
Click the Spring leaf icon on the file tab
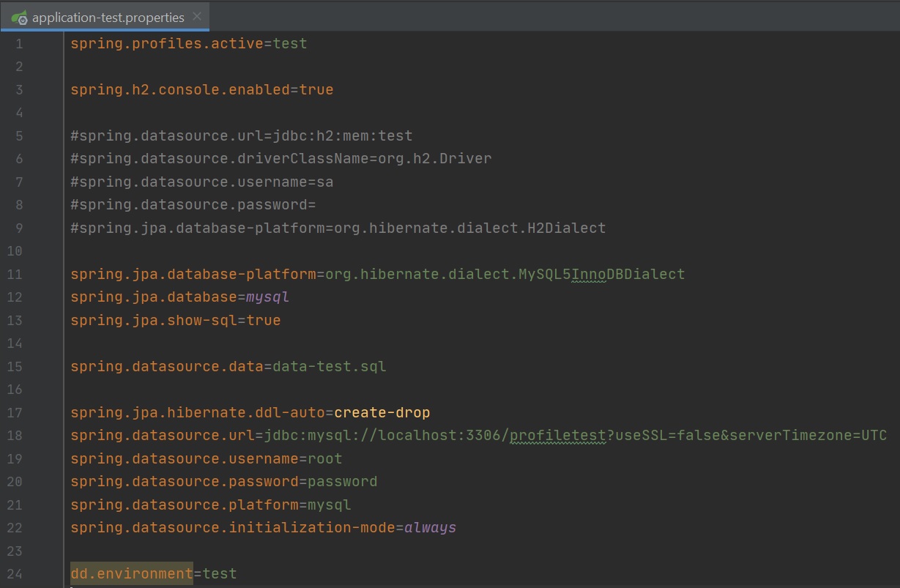(19, 18)
